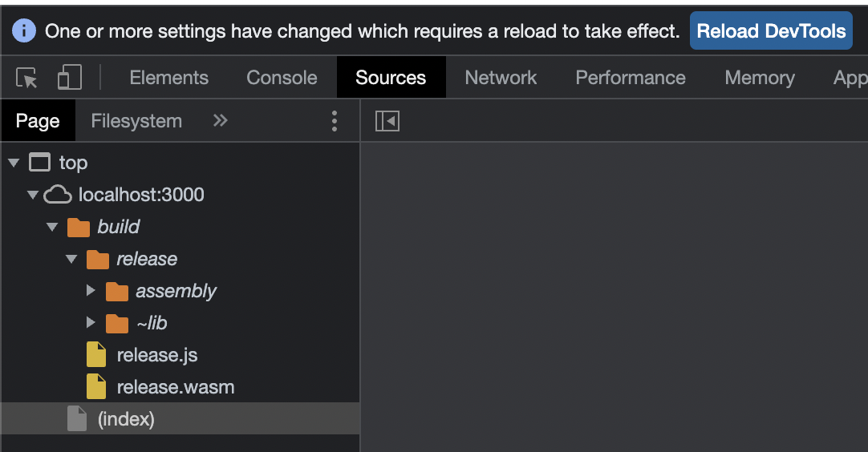Switch to the Network tab
This screenshot has height=452, width=868.
tap(501, 78)
